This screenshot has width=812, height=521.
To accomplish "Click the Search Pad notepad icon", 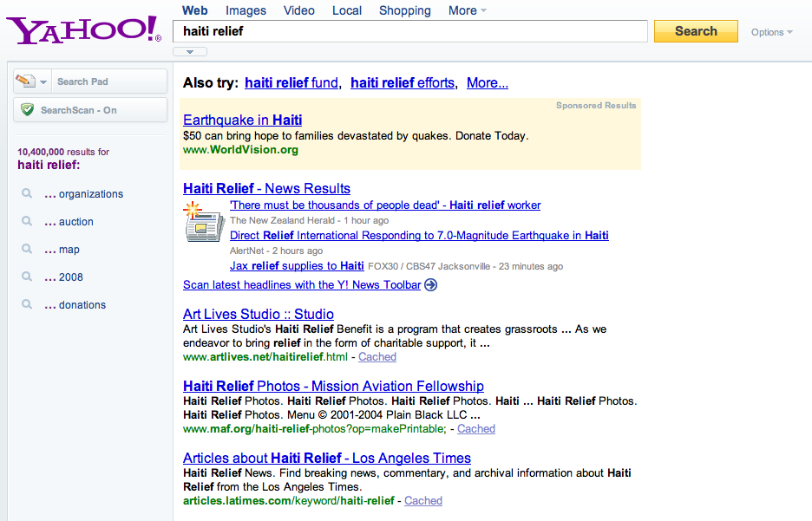I will tap(25, 81).
